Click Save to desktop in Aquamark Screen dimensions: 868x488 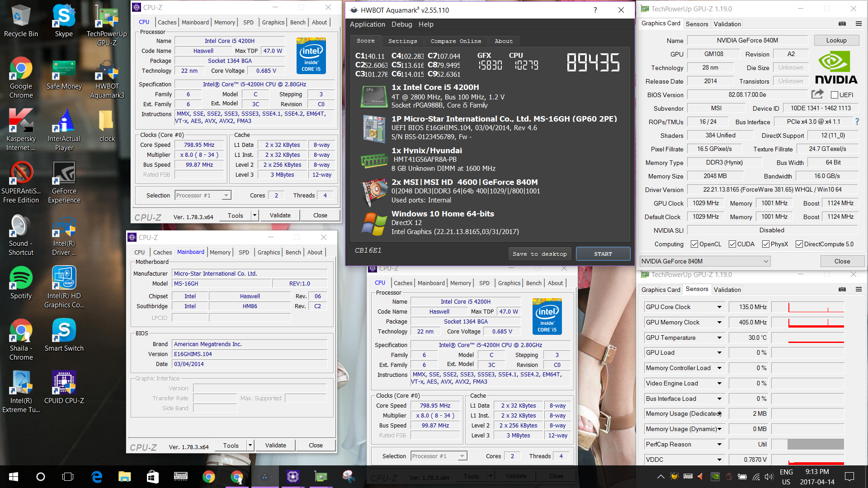click(539, 254)
